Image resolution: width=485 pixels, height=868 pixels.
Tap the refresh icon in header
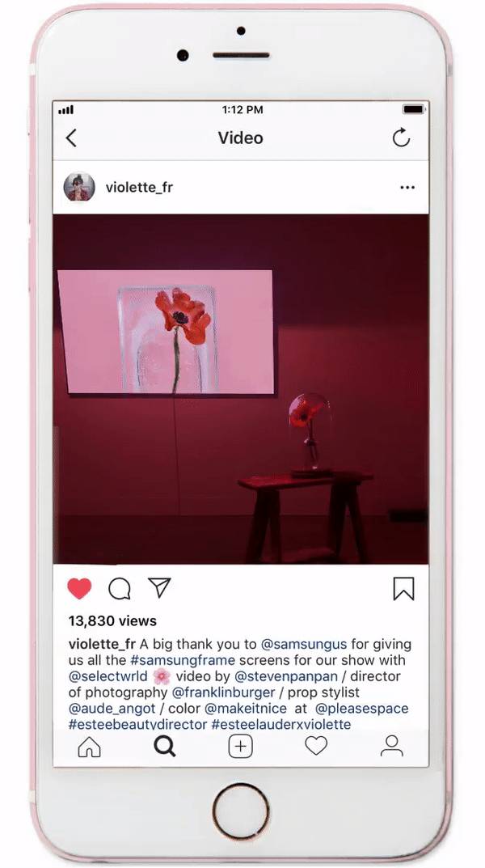401,138
